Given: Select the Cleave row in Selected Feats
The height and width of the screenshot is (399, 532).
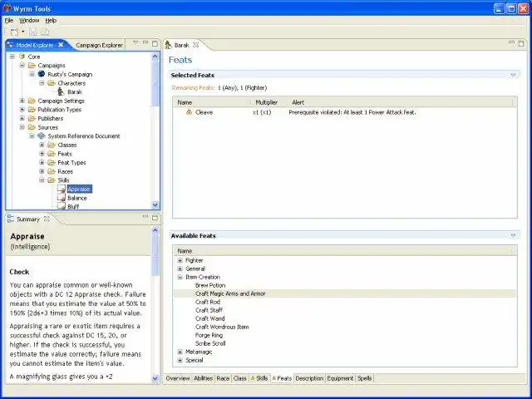Looking at the screenshot, I should [x=345, y=112].
